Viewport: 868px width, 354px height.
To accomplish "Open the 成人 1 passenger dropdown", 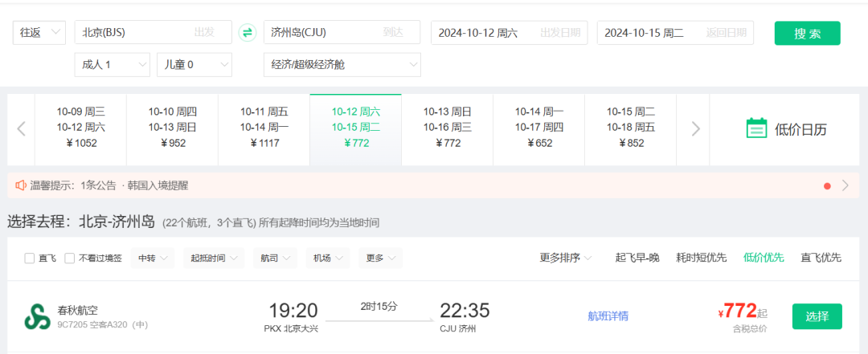I will (112, 65).
